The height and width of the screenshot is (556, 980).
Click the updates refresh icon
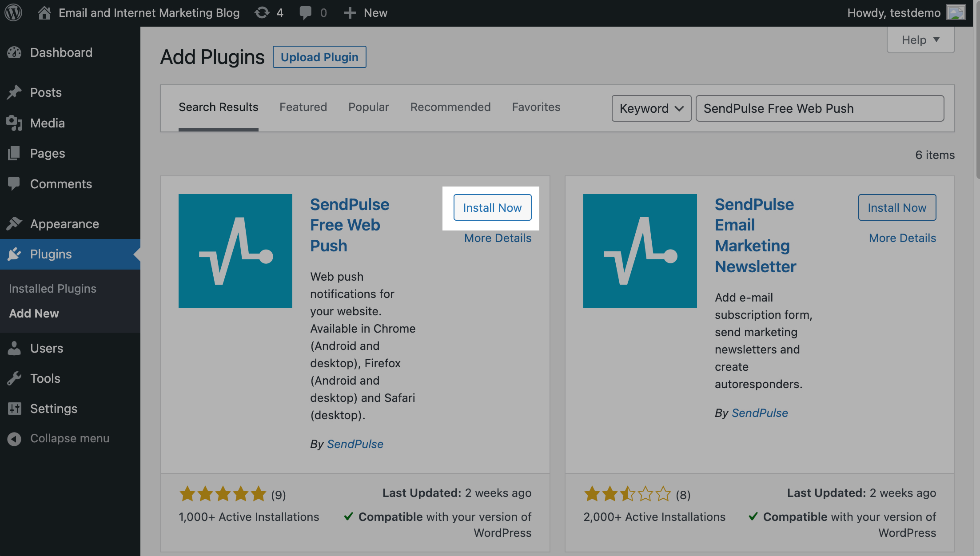pyautogui.click(x=262, y=12)
